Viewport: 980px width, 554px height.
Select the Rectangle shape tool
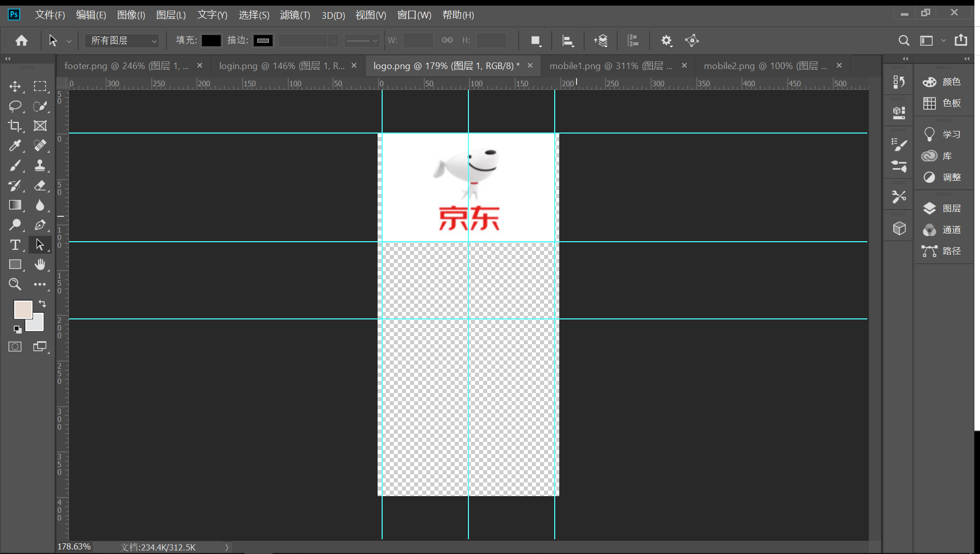pos(15,265)
